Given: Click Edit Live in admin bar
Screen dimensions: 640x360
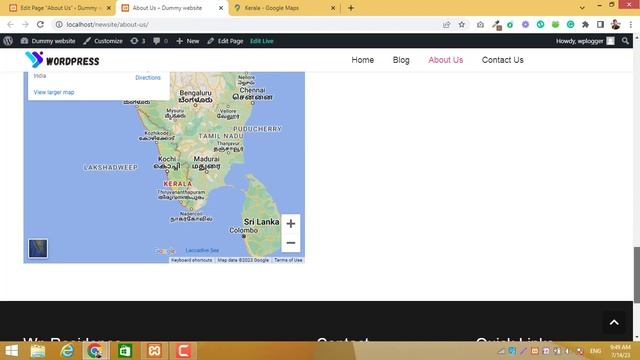Looking at the screenshot, I should coord(262,41).
